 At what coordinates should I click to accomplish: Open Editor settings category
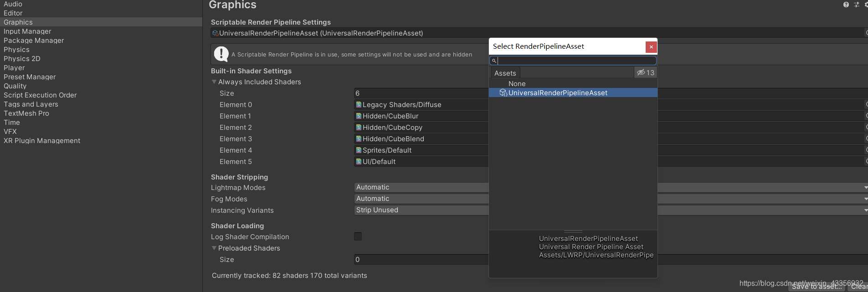click(101, 13)
